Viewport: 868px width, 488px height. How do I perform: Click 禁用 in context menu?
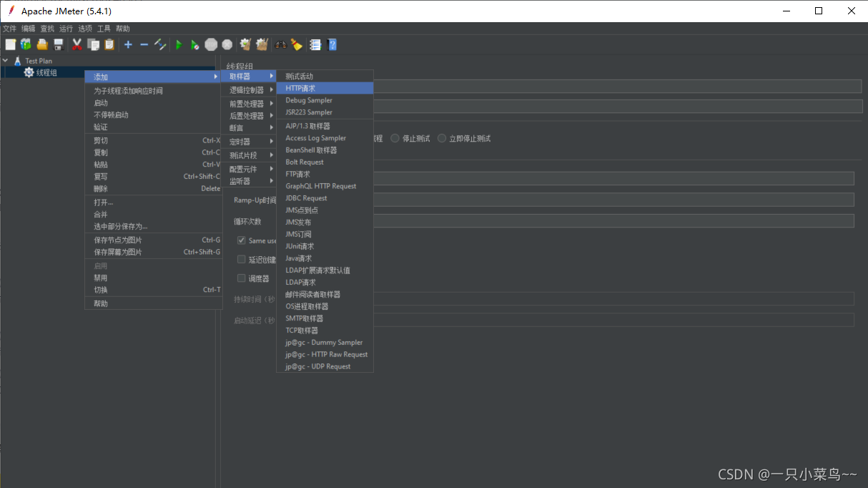tap(154, 278)
